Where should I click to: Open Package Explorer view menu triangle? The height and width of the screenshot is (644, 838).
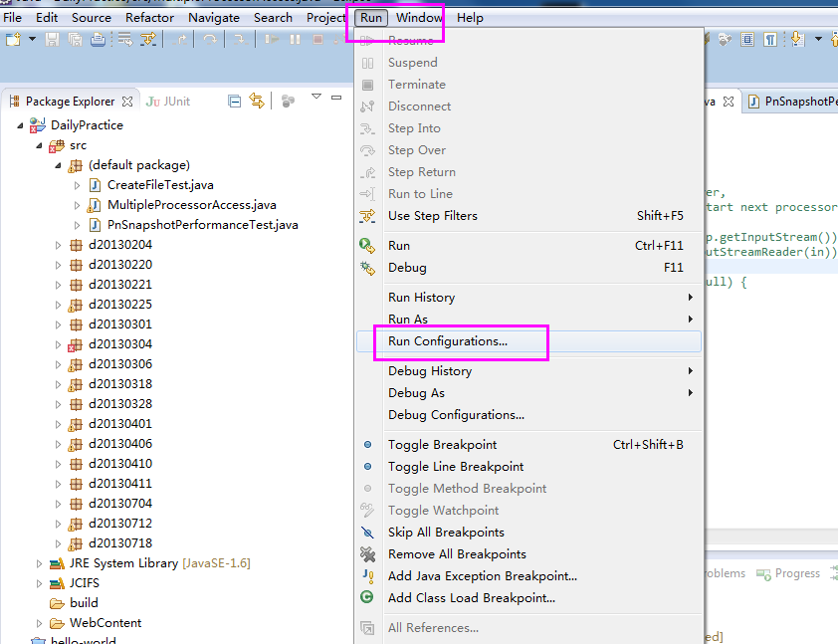click(x=316, y=97)
